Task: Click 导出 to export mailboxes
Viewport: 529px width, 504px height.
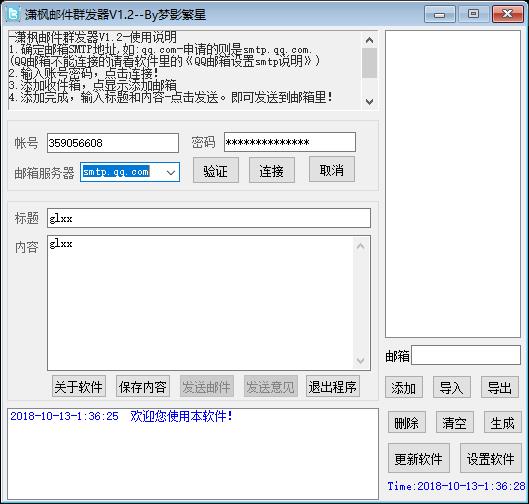Action: click(500, 387)
